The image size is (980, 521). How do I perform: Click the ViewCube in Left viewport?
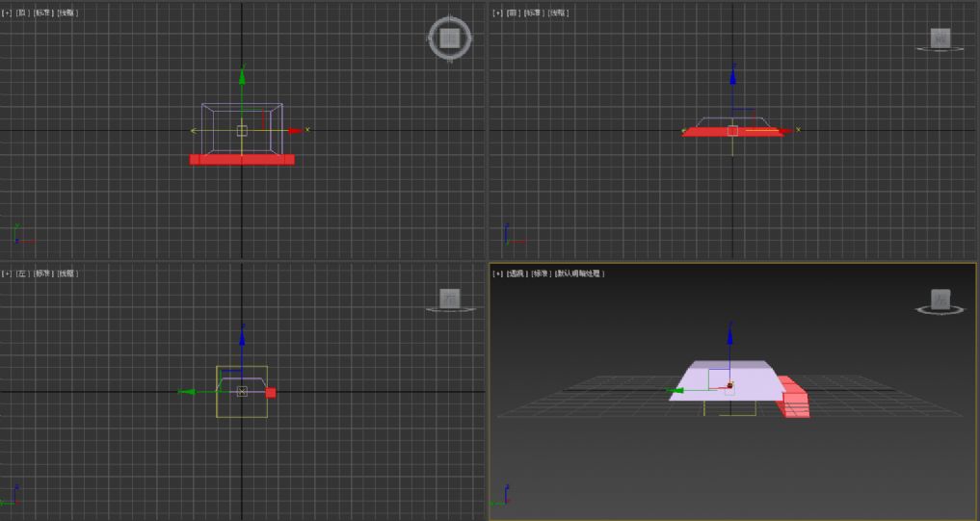(450, 300)
